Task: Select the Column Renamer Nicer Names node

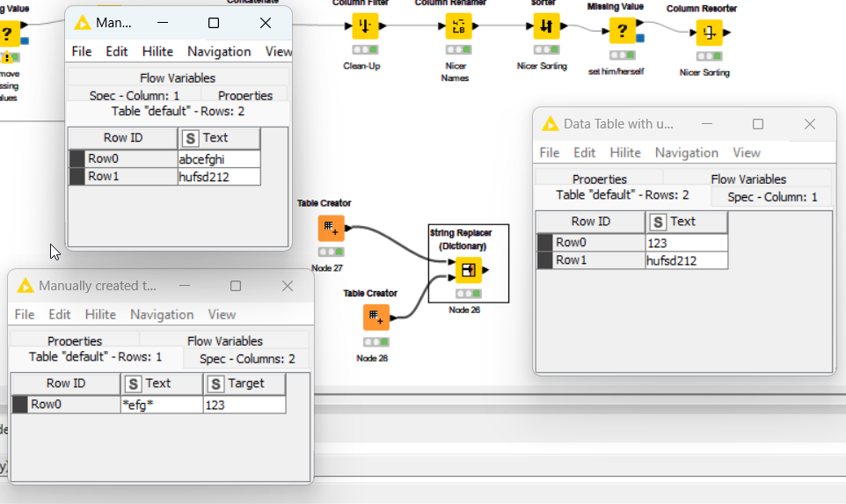Action: point(458,26)
